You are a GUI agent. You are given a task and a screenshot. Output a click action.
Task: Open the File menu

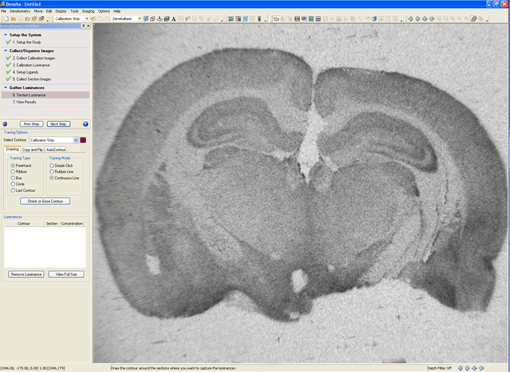click(x=4, y=11)
